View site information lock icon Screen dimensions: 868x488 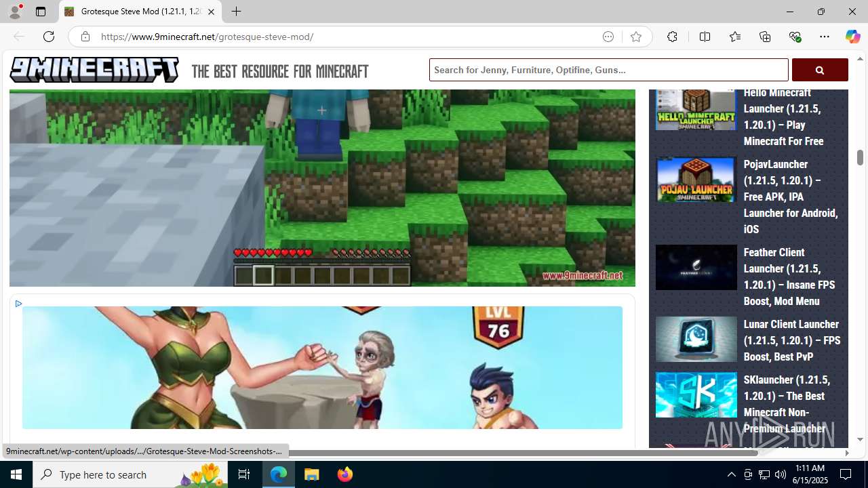click(x=85, y=37)
